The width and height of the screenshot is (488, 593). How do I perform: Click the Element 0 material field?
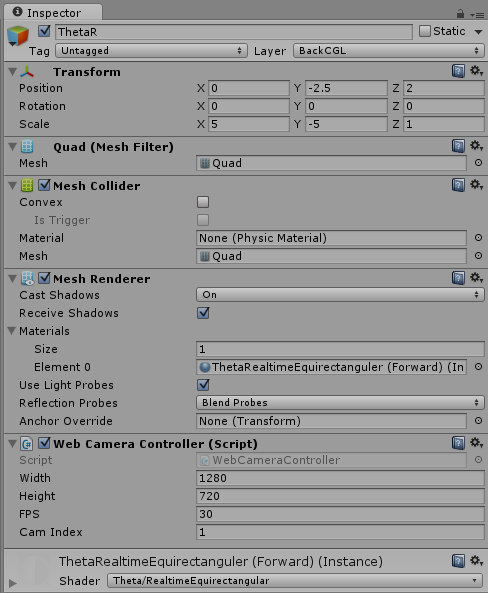331,367
